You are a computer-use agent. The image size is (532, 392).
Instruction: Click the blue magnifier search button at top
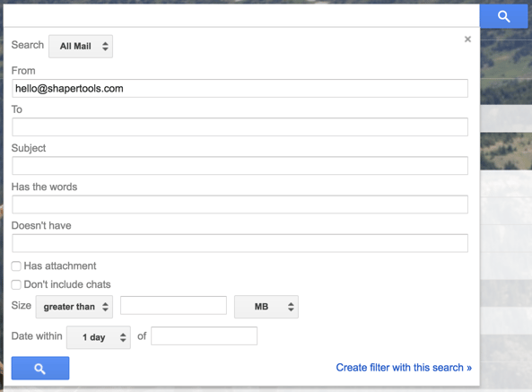click(x=503, y=16)
